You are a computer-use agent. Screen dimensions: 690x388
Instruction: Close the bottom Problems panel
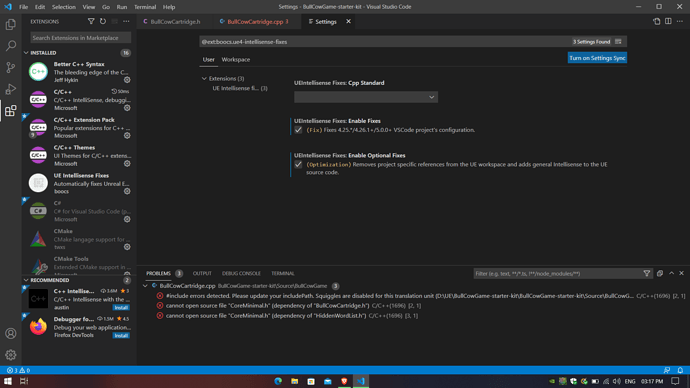pyautogui.click(x=681, y=274)
